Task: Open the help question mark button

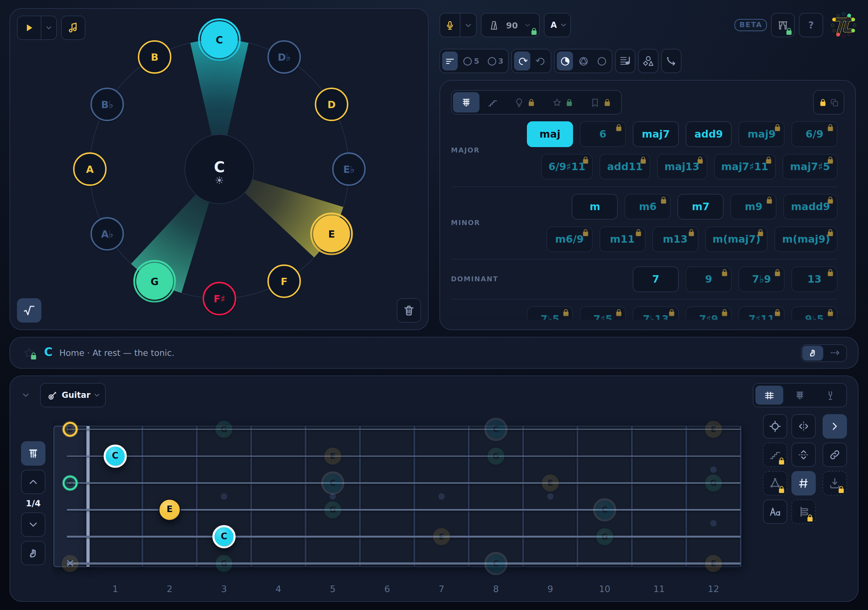Action: [x=811, y=25]
